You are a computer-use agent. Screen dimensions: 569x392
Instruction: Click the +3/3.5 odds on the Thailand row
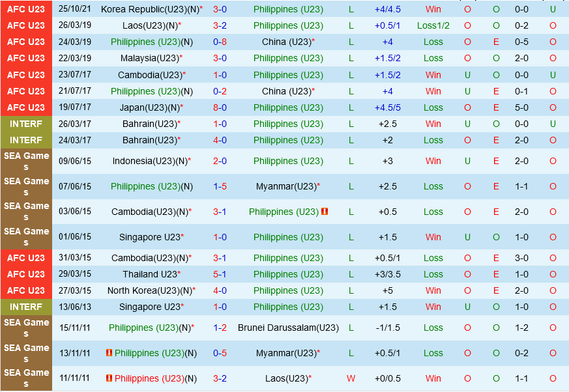[x=388, y=274]
